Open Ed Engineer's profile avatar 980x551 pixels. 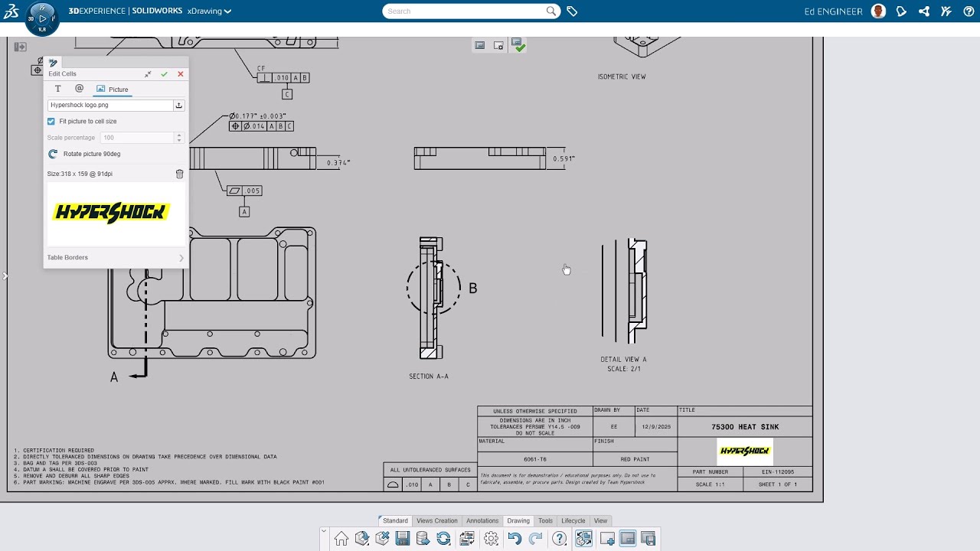878,11
